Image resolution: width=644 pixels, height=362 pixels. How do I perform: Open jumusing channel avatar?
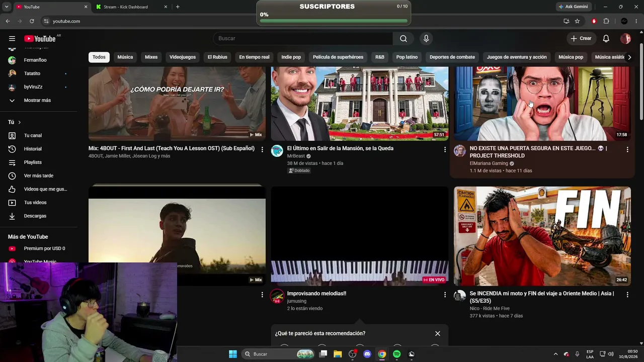pos(277,296)
